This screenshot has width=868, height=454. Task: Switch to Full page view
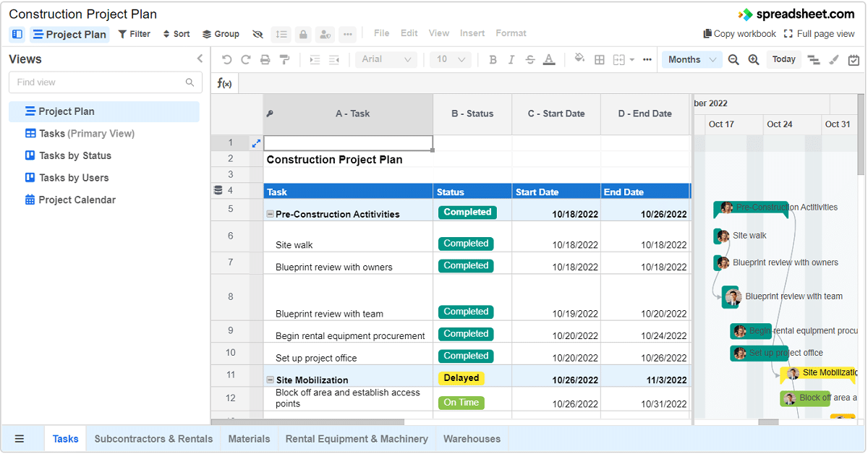820,34
